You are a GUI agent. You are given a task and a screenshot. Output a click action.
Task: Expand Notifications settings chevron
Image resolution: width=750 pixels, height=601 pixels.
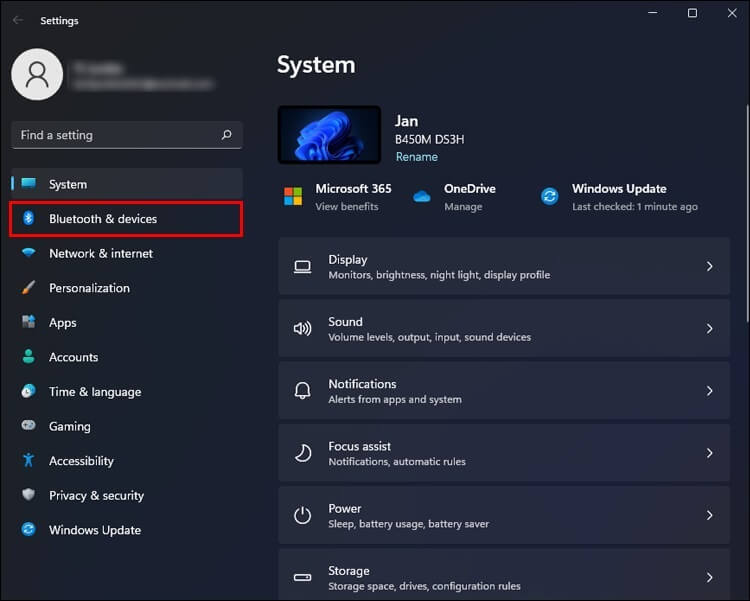[x=709, y=391]
